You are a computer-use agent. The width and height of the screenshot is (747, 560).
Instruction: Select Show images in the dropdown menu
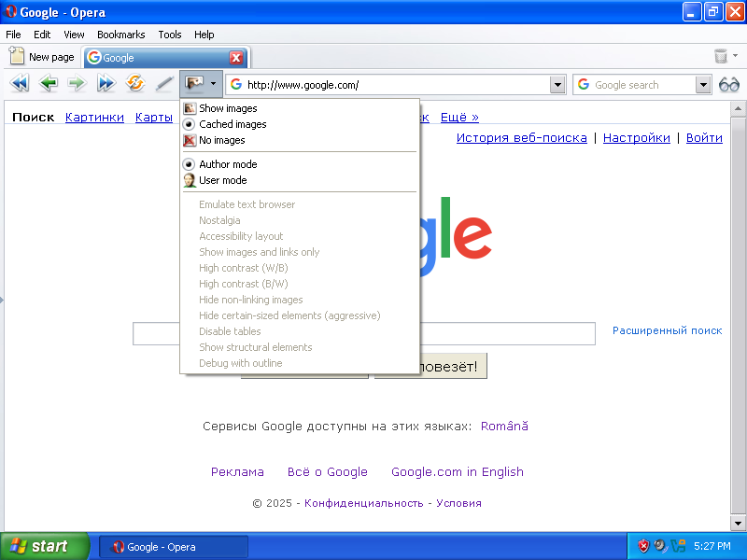tap(300, 108)
